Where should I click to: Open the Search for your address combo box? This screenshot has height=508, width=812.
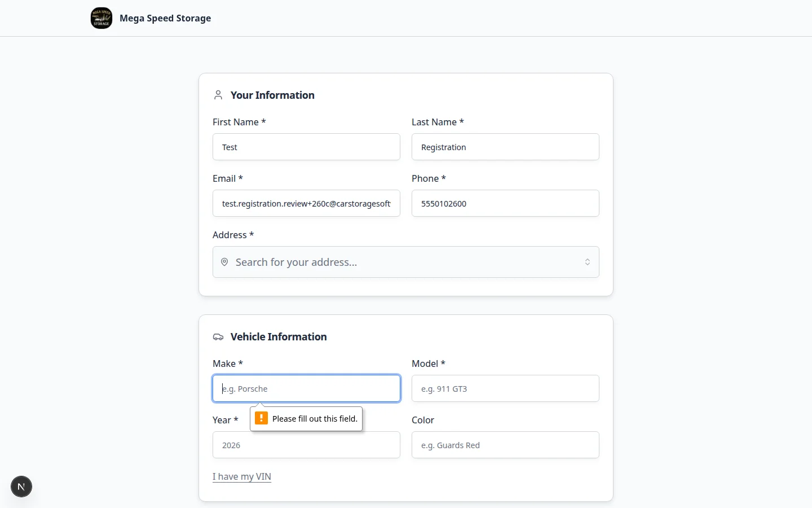pyautogui.click(x=406, y=262)
